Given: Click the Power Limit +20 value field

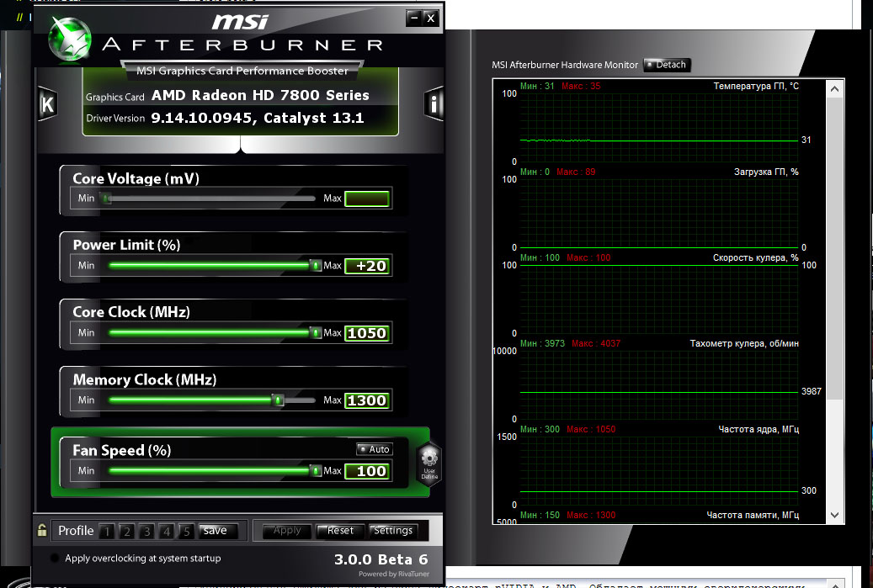Looking at the screenshot, I should click(367, 266).
